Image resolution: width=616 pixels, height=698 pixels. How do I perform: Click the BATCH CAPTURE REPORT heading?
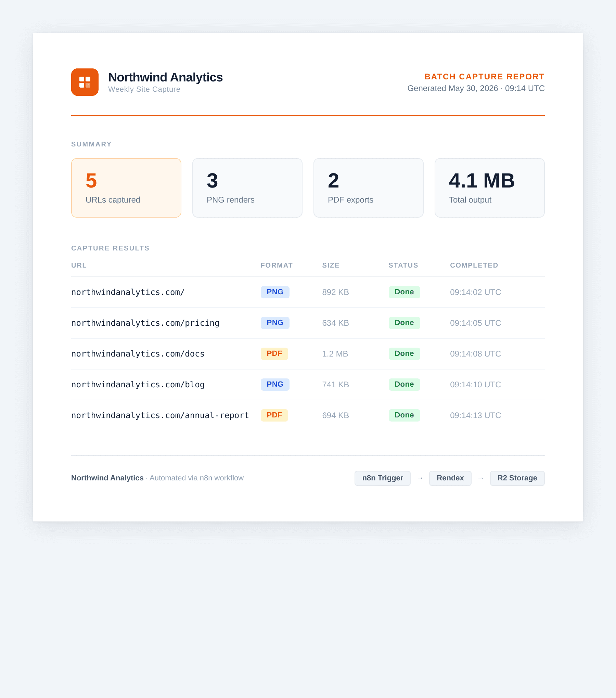[484, 77]
